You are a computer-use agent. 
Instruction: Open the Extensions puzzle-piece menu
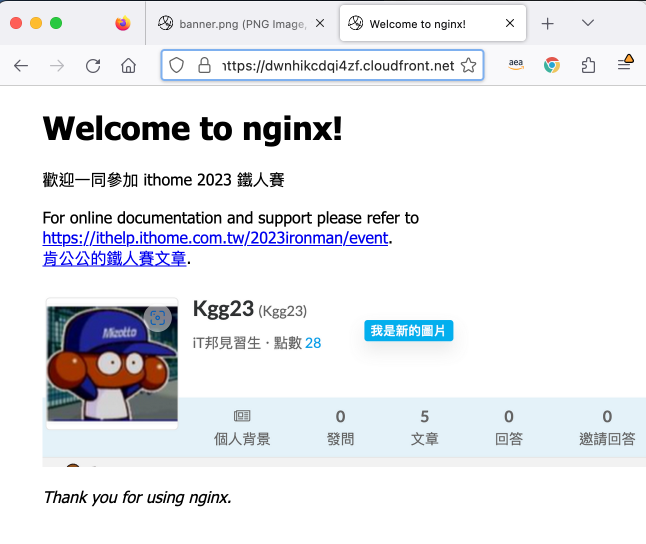pos(588,65)
